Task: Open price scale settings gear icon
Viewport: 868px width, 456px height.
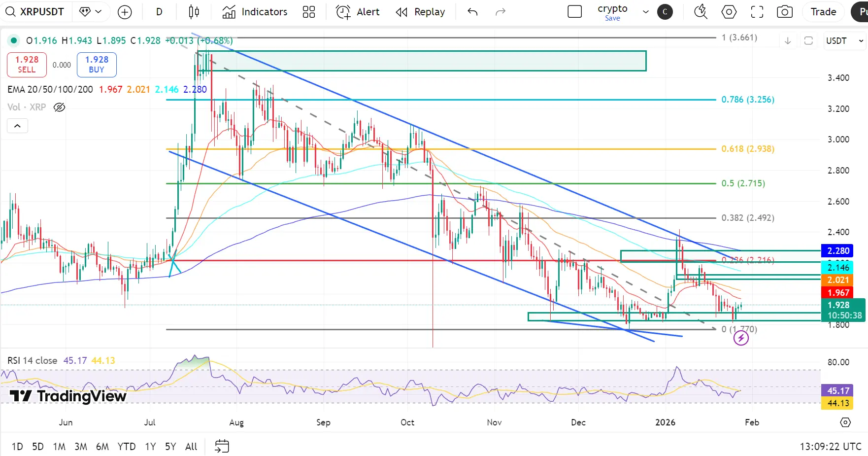Action: point(845,422)
